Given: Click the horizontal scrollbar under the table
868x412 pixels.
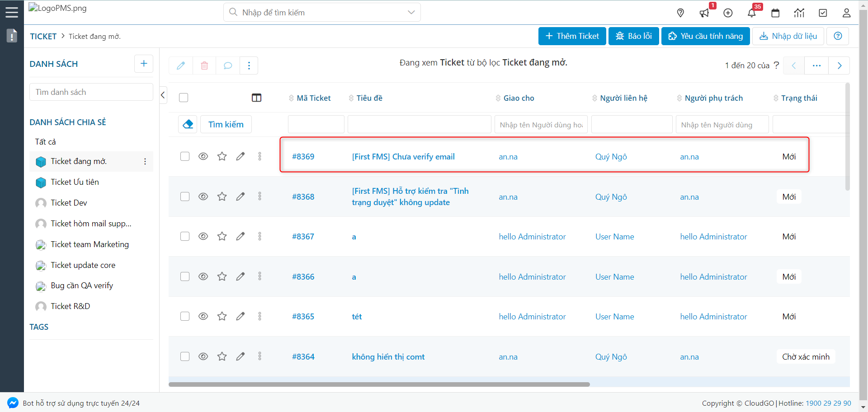Looking at the screenshot, I should pyautogui.click(x=379, y=384).
